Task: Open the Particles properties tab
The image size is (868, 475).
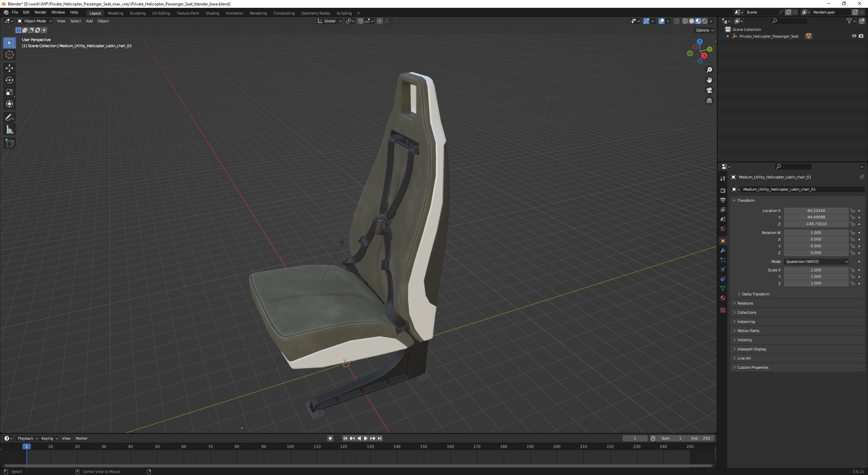Action: click(723, 260)
